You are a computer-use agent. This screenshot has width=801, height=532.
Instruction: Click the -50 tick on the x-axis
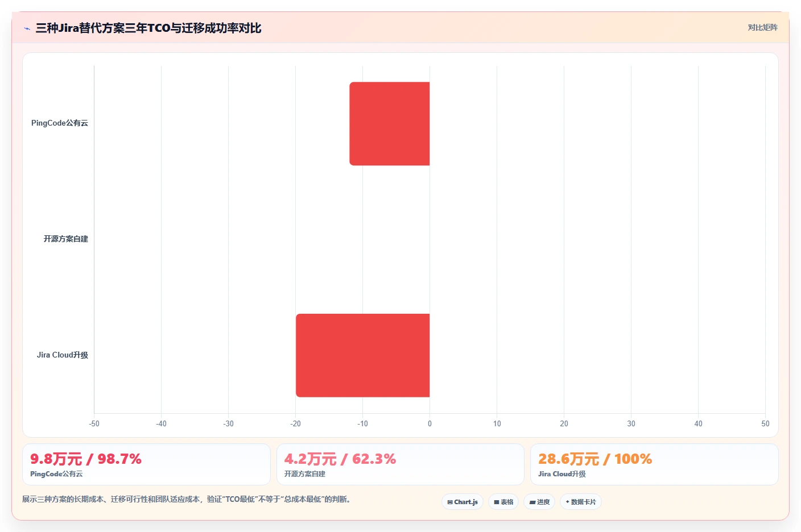(x=94, y=424)
